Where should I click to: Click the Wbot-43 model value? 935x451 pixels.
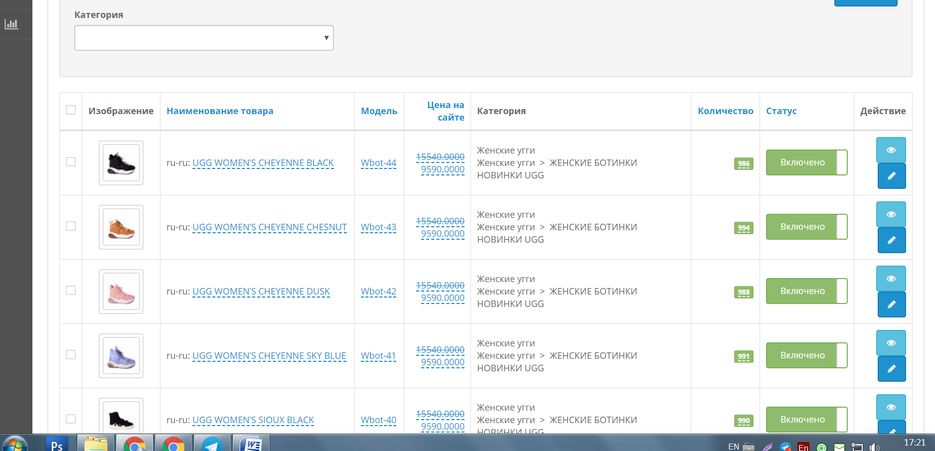pos(379,227)
